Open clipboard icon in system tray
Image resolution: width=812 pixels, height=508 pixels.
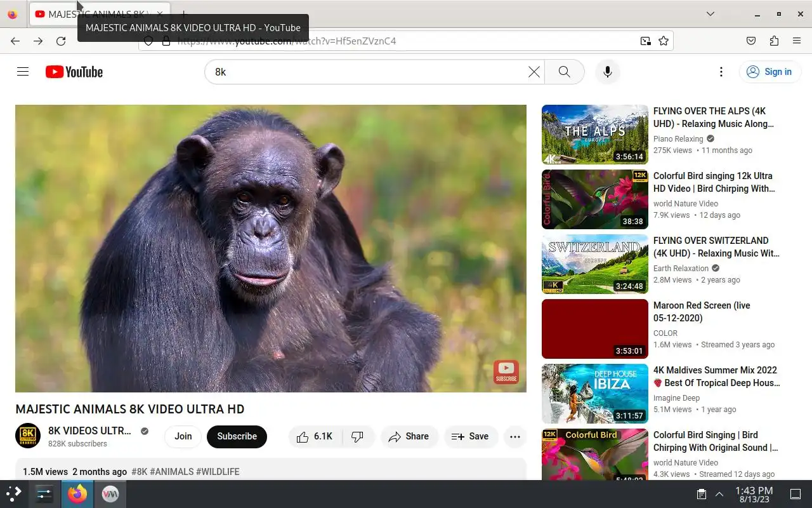point(702,494)
